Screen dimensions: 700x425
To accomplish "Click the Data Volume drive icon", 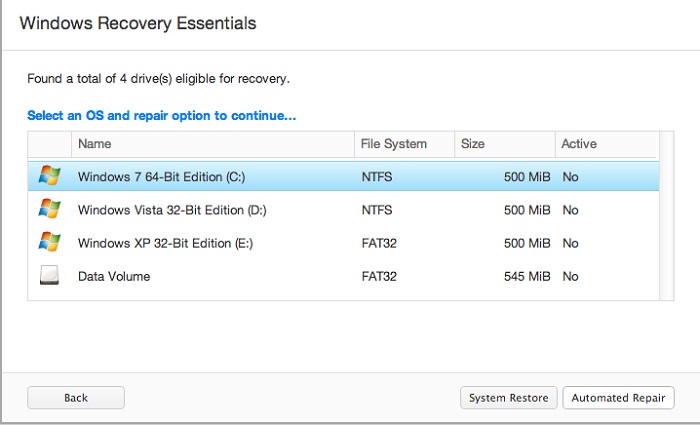I will (x=49, y=276).
